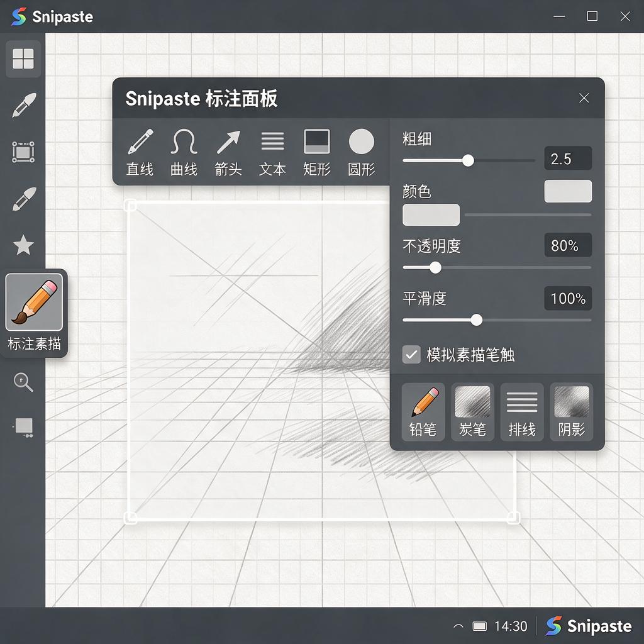Click the 平滑度 smoothness slider handle
Screen dimensions: 644x644
point(477,320)
